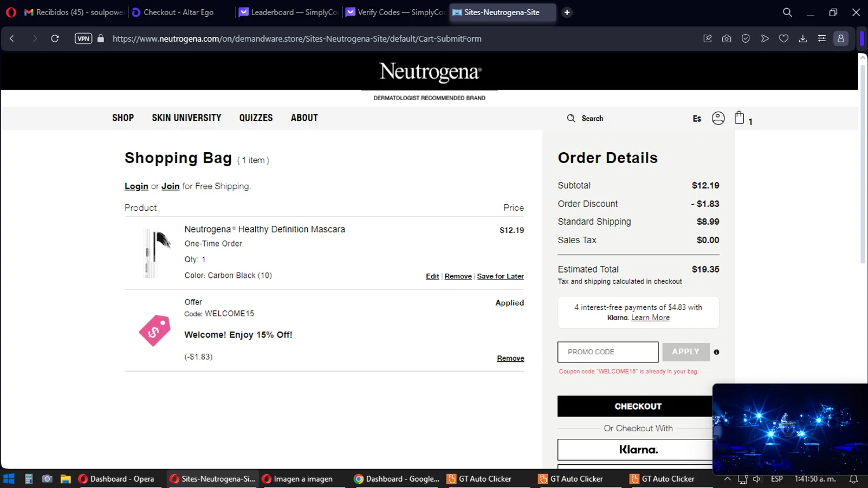Image resolution: width=868 pixels, height=488 pixels.
Task: Open the Calculator taskbar icon
Action: [28, 479]
